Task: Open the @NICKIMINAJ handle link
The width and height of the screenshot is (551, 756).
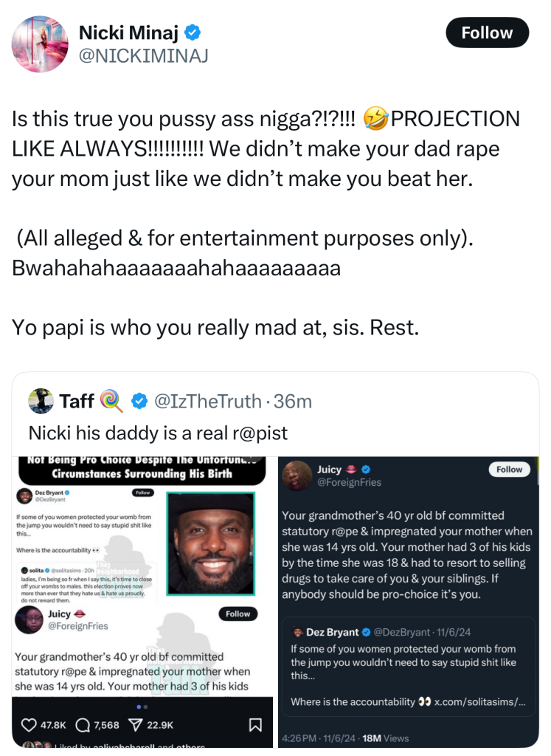Action: point(143,56)
